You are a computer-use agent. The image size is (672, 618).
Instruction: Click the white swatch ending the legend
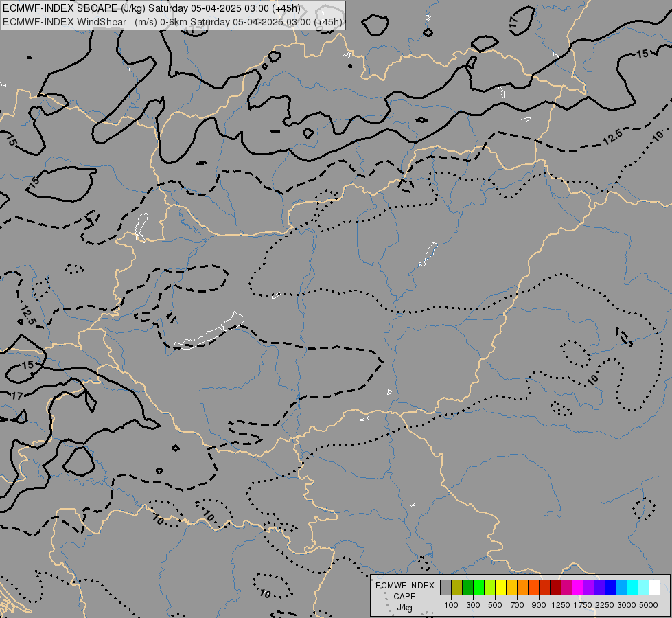click(654, 588)
